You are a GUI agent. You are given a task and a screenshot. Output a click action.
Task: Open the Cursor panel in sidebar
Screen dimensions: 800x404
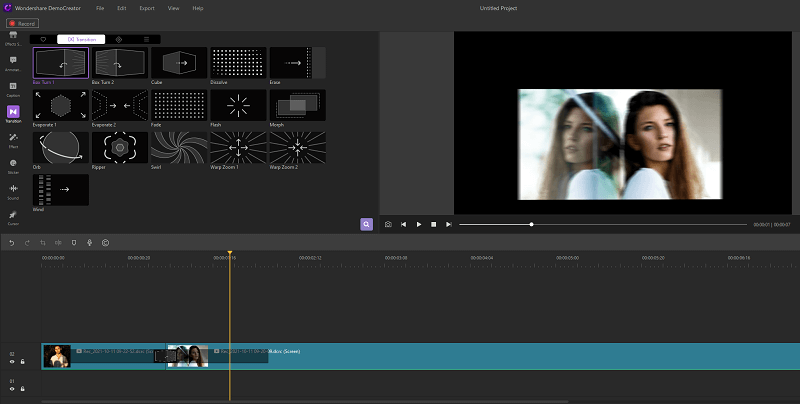13,218
